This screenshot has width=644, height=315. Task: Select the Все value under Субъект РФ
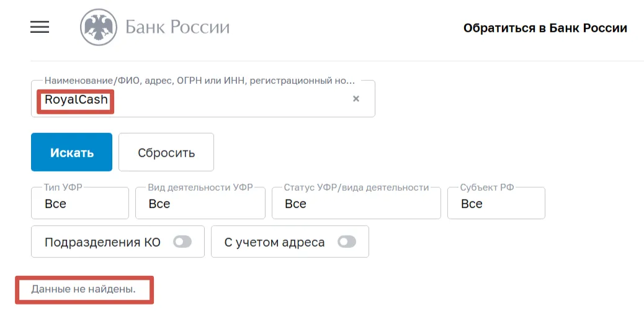coord(472,204)
